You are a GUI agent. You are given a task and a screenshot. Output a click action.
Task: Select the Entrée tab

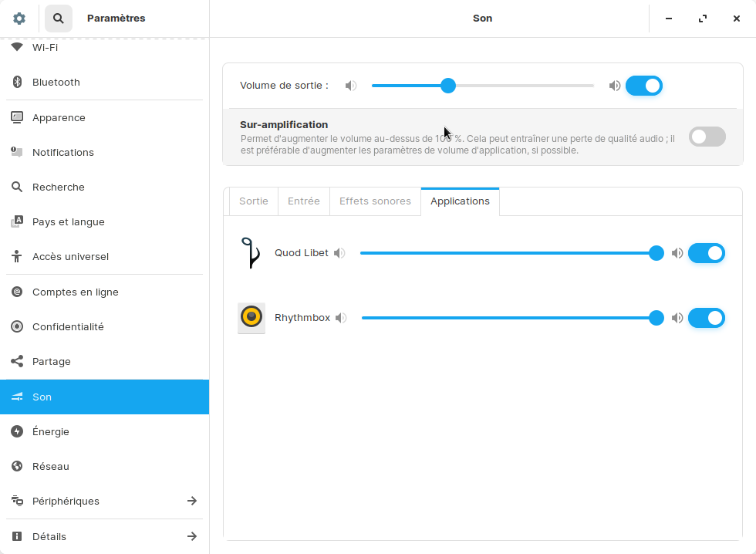tap(304, 201)
